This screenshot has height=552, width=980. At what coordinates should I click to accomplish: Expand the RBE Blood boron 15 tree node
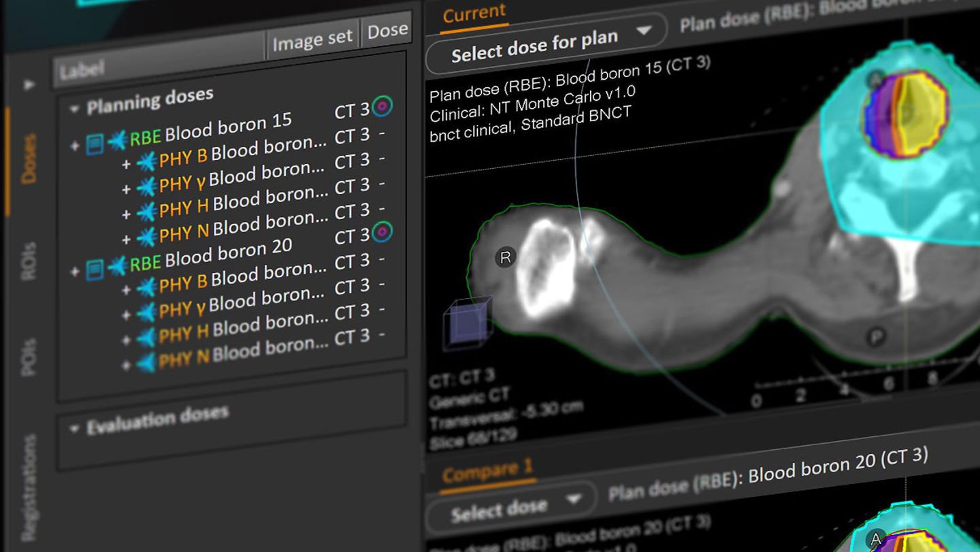click(75, 146)
